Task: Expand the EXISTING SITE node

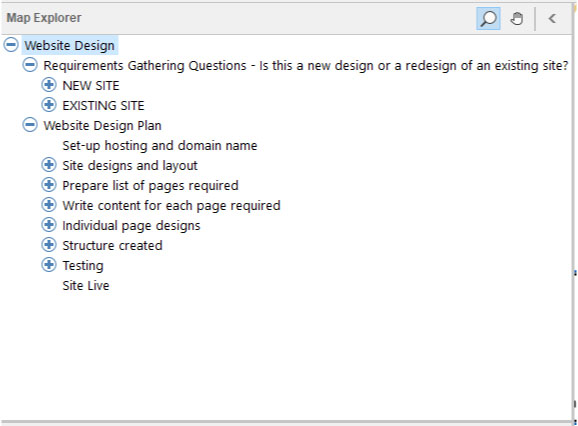Action: tap(49, 105)
